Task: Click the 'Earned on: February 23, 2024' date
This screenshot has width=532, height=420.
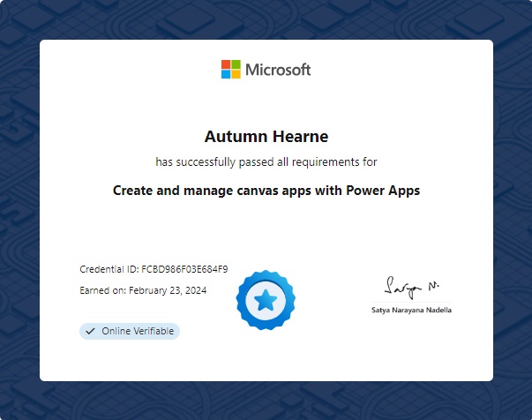Action: tap(143, 289)
